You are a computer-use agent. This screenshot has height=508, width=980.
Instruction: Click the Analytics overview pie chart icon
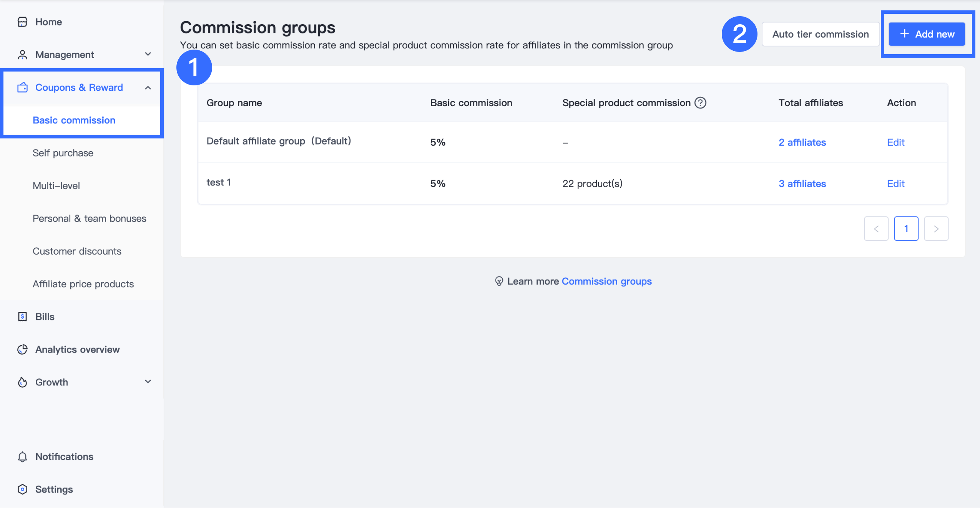point(22,349)
